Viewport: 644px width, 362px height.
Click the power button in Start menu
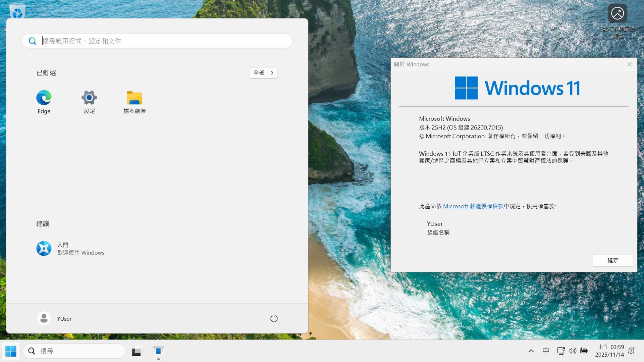point(274,318)
